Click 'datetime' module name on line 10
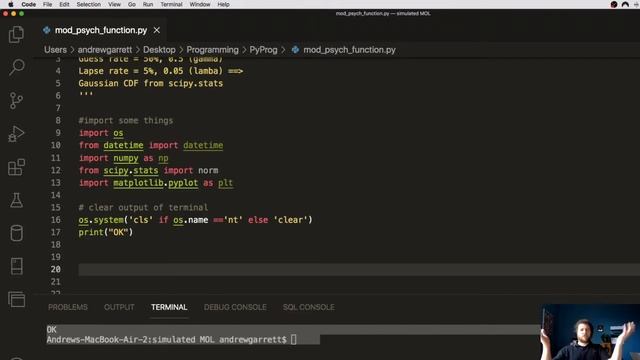Viewport: 640px width, 360px height. (x=123, y=145)
